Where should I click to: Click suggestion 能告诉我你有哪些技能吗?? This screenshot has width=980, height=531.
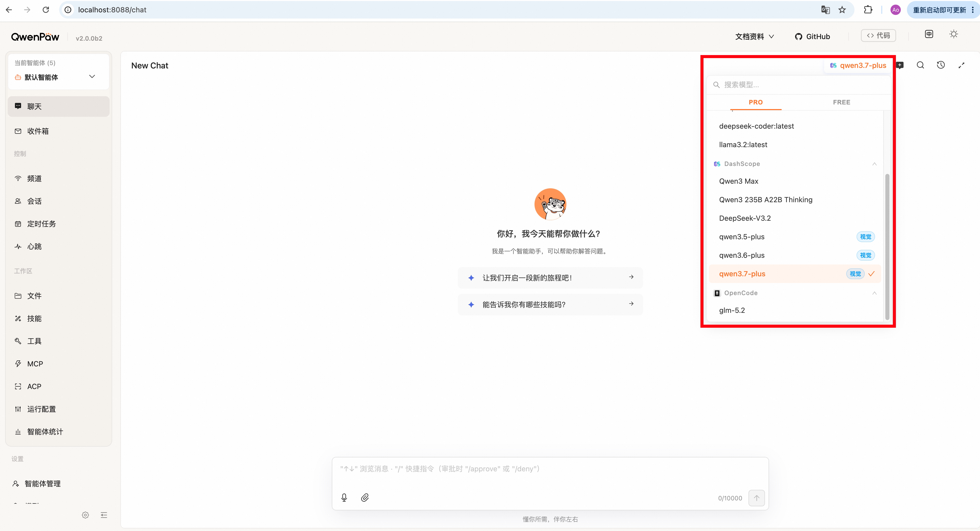tap(550, 305)
